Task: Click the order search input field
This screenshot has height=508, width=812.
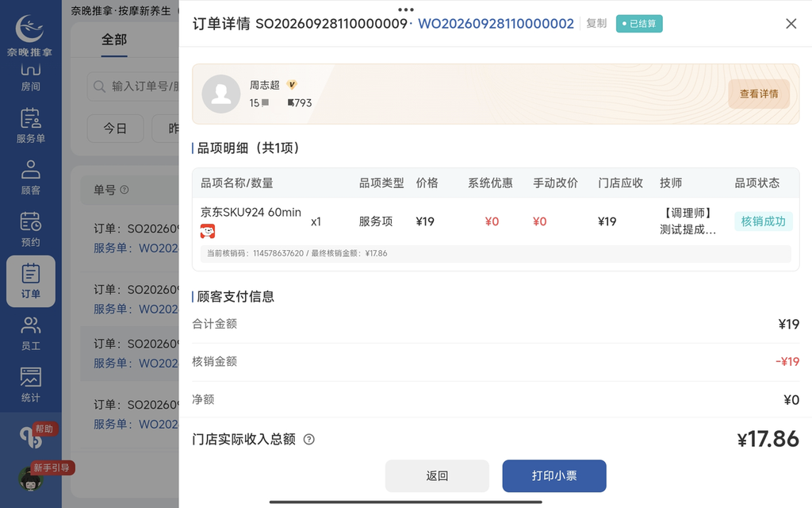Action: pyautogui.click(x=133, y=86)
